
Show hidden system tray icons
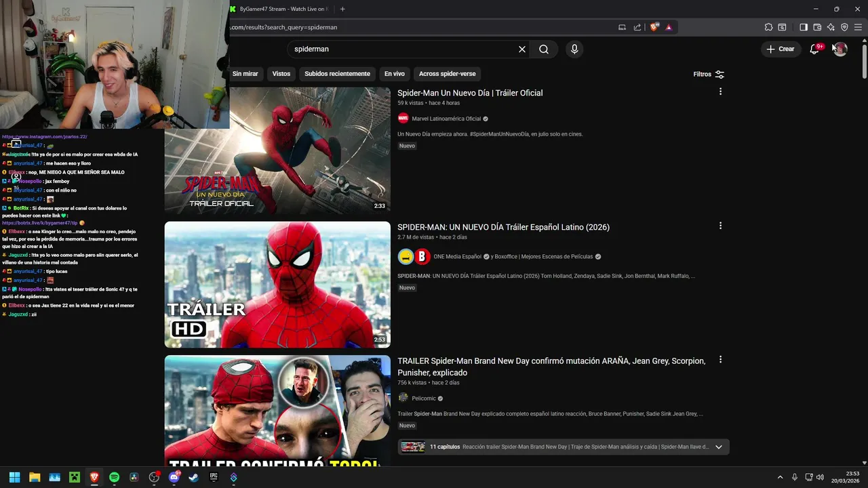[780, 477]
